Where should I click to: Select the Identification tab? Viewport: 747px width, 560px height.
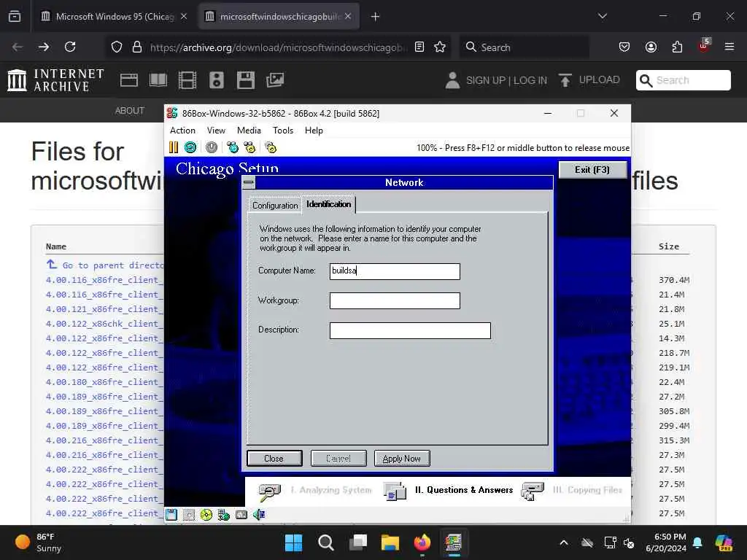point(328,204)
